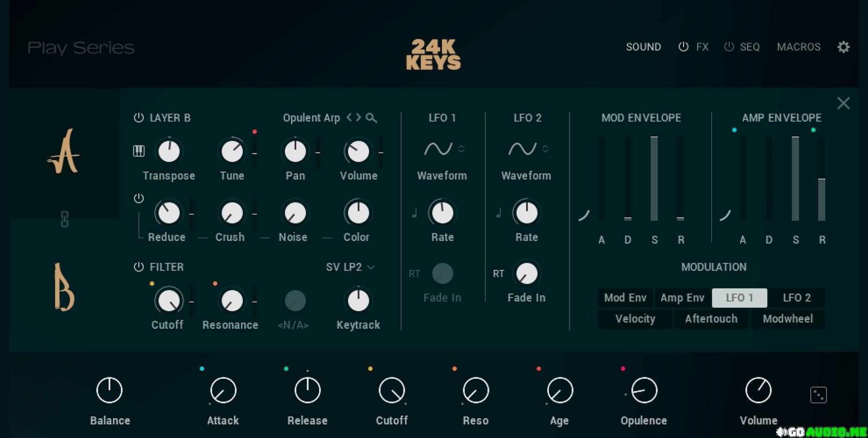The height and width of the screenshot is (438, 868).
Task: Click the filter Cutoff knob
Action: (x=169, y=301)
